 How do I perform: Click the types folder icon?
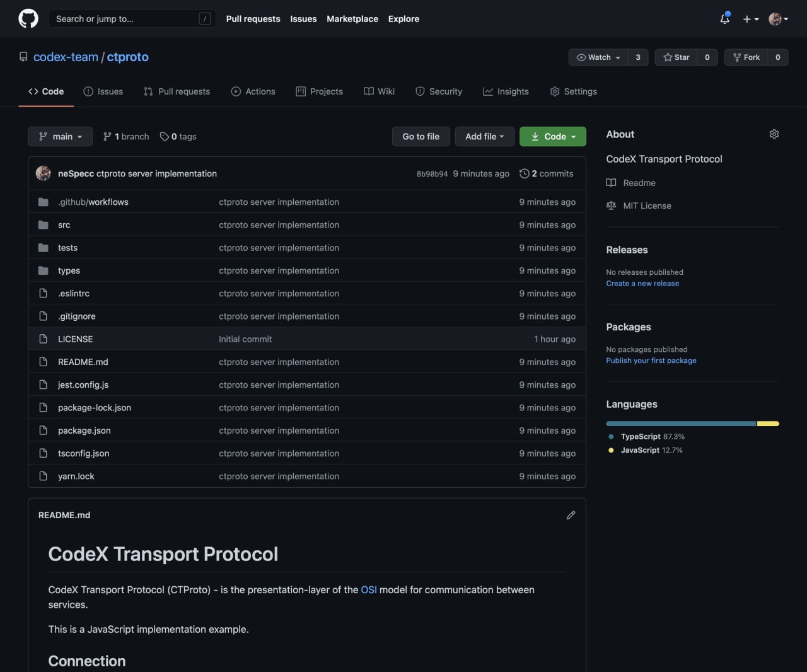pyautogui.click(x=44, y=270)
